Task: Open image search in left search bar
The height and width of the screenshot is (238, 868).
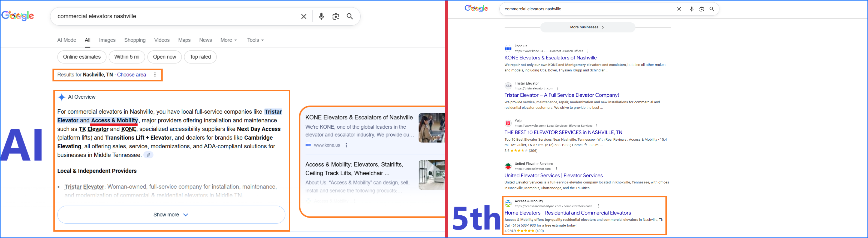Action: (x=336, y=17)
